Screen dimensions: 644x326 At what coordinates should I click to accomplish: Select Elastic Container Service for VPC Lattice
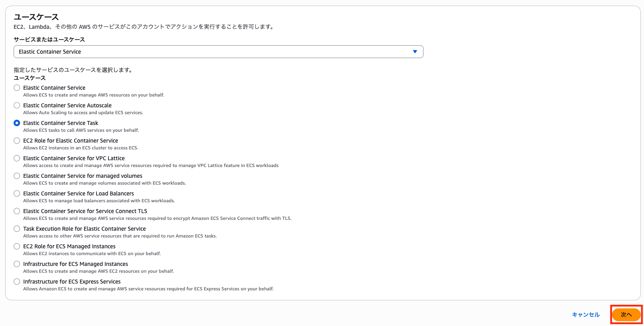coord(17,158)
